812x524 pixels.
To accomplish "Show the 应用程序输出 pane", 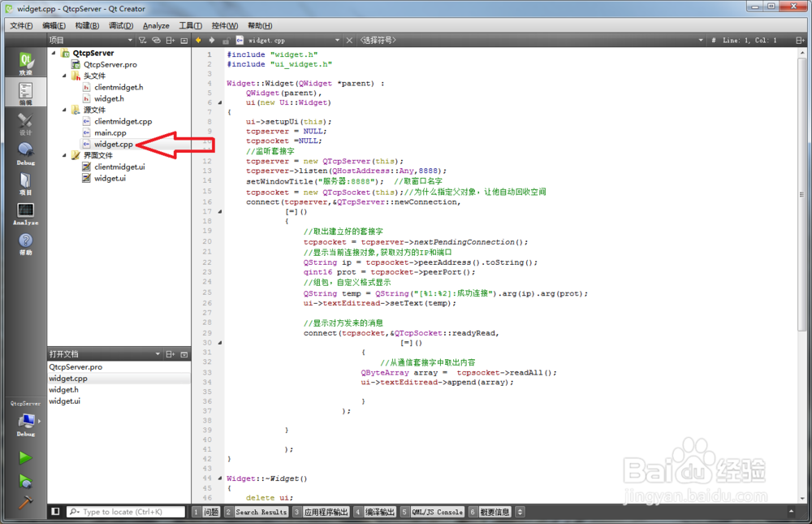I will click(x=321, y=512).
